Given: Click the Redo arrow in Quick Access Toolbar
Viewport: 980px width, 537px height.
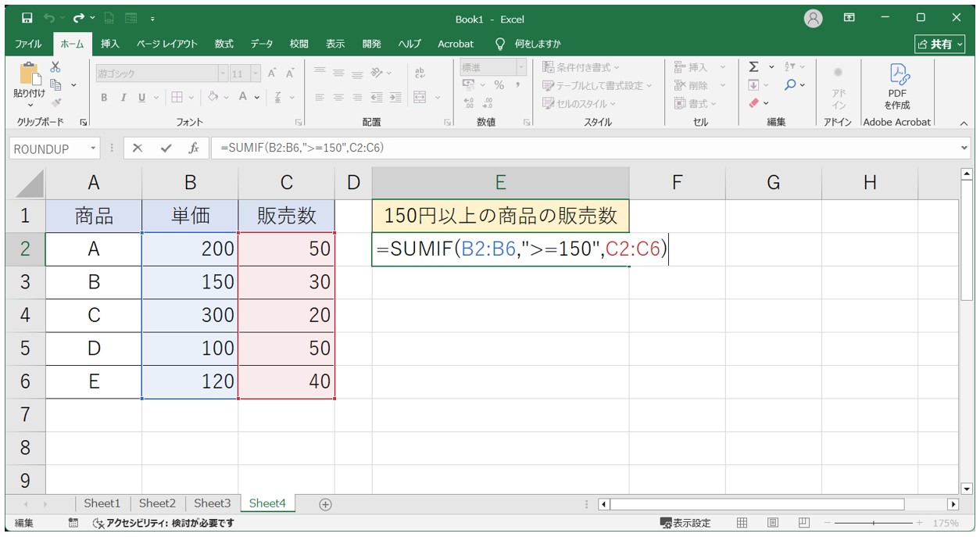Looking at the screenshot, I should tap(78, 18).
